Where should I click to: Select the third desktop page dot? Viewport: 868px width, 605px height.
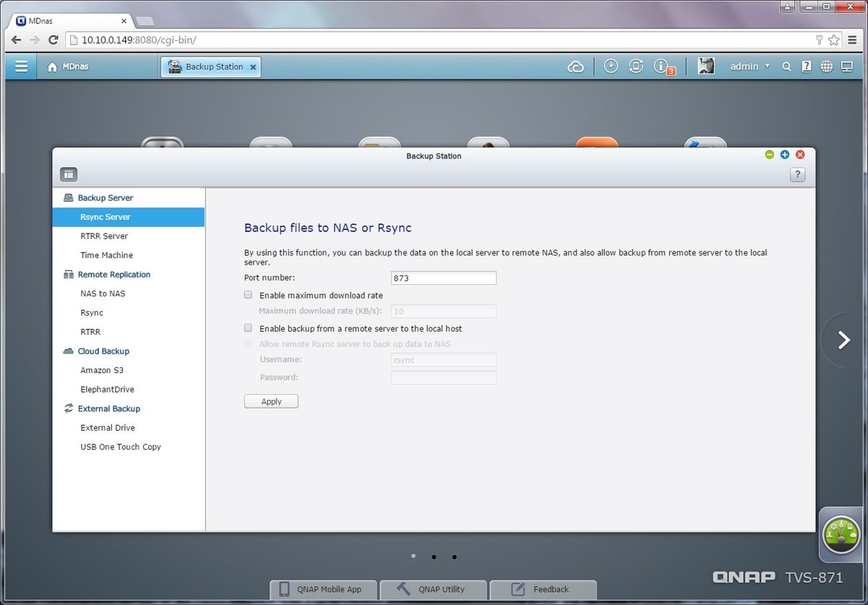pyautogui.click(x=454, y=557)
